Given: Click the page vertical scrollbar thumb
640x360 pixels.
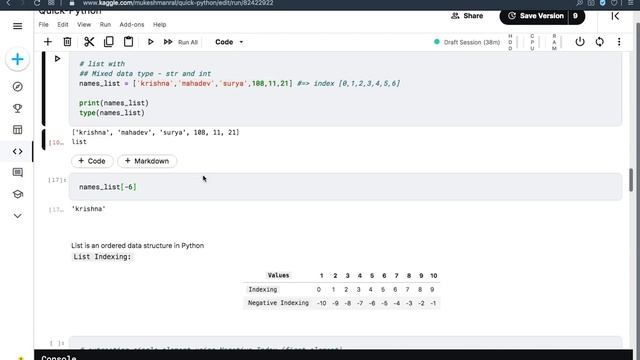Looking at the screenshot, I should 631,179.
